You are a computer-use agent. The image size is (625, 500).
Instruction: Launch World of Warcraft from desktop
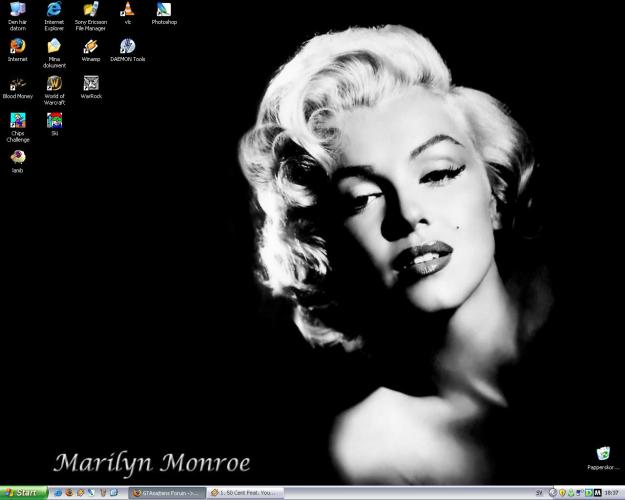(x=54, y=84)
